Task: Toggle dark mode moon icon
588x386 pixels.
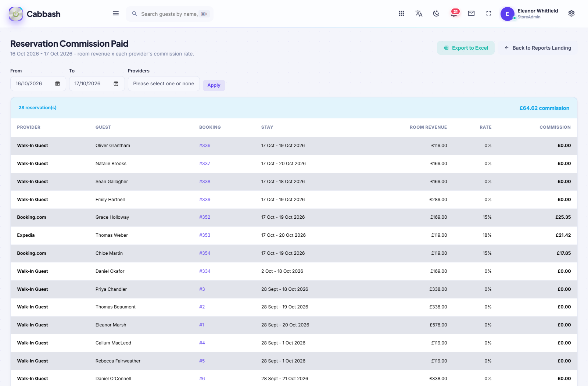Action: click(x=436, y=14)
